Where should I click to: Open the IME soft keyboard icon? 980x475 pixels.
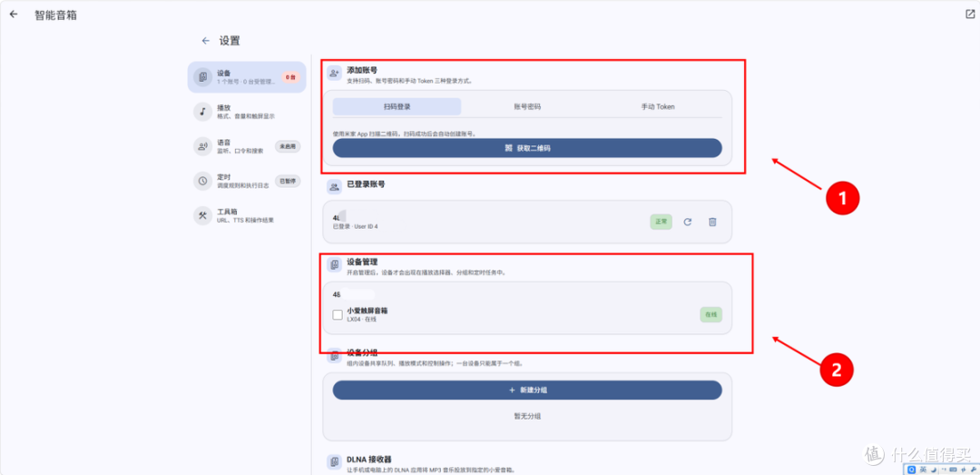coord(953,470)
